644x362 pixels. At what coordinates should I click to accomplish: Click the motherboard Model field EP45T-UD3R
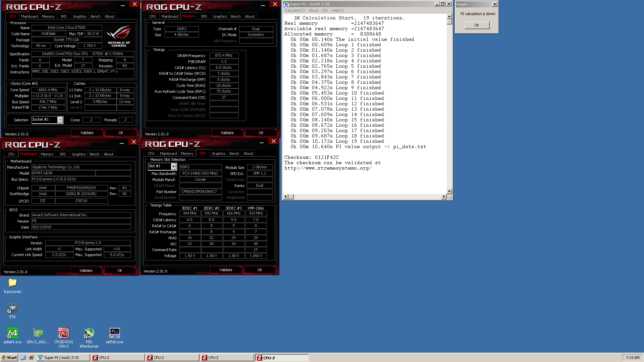tap(63, 173)
